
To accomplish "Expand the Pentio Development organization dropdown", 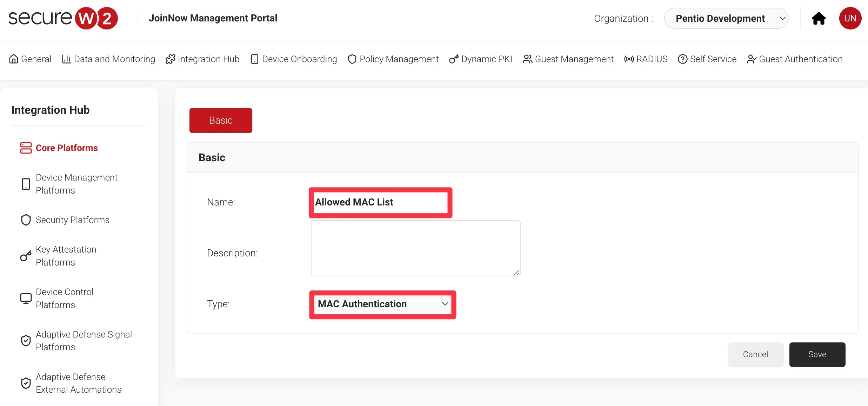I will (726, 18).
